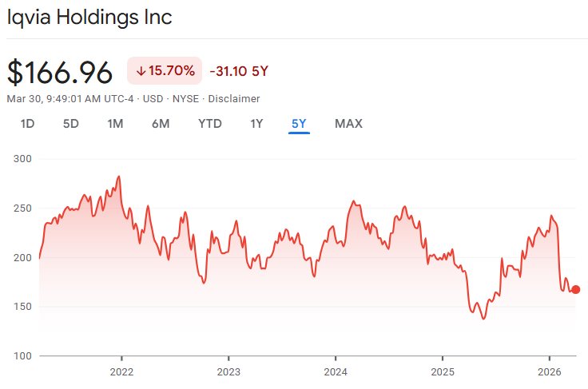Switch to the 5D time range

coord(71,124)
